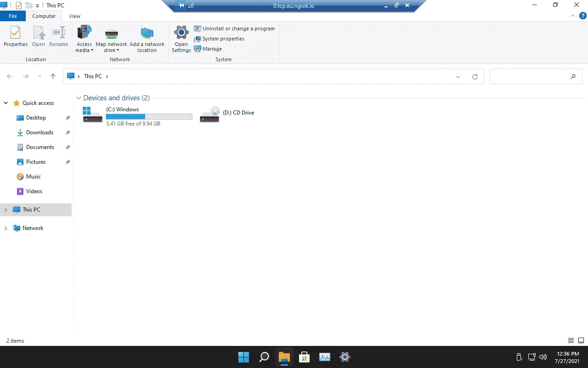
Task: Open taskbar Search
Action: click(264, 357)
